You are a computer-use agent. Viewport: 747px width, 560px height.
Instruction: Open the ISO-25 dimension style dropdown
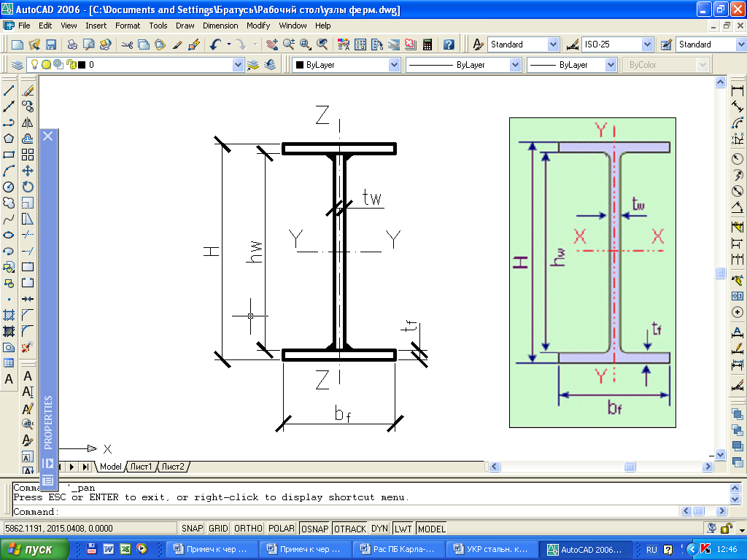coord(647,44)
